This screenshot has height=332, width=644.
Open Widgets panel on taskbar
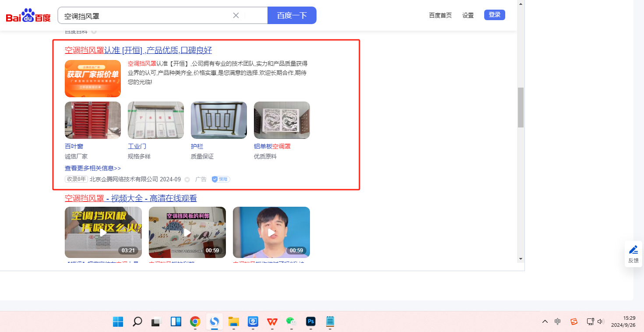click(x=176, y=322)
